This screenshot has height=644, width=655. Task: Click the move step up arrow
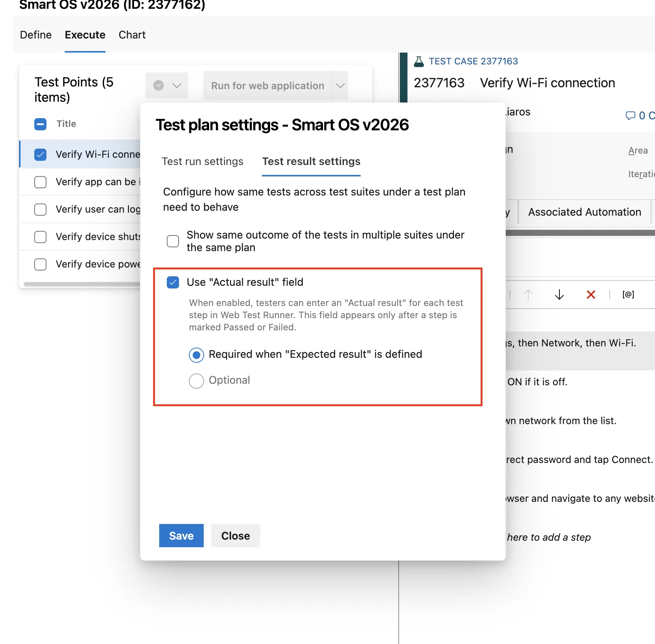(x=528, y=295)
